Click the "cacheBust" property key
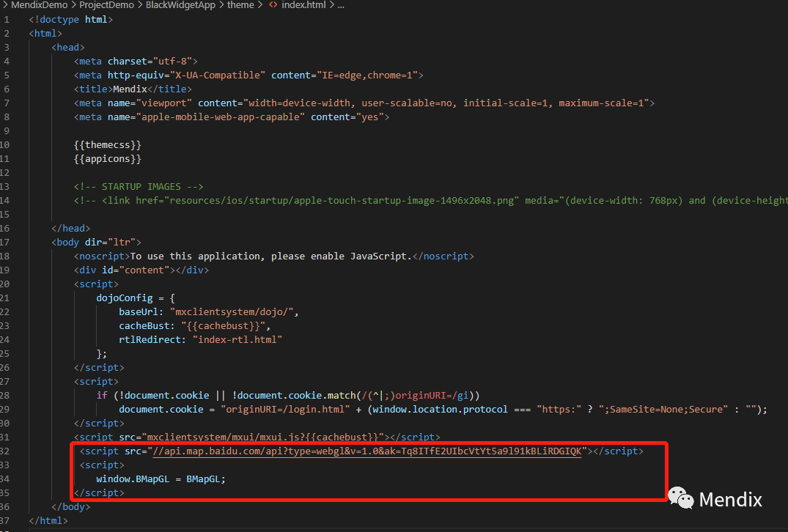788x532 pixels. [144, 325]
